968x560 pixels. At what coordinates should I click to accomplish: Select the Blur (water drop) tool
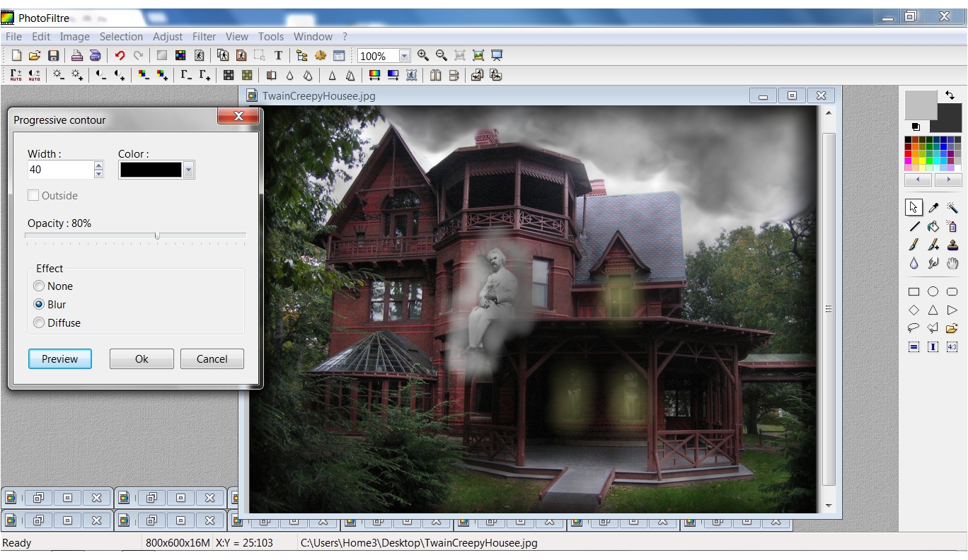pyautogui.click(x=914, y=264)
